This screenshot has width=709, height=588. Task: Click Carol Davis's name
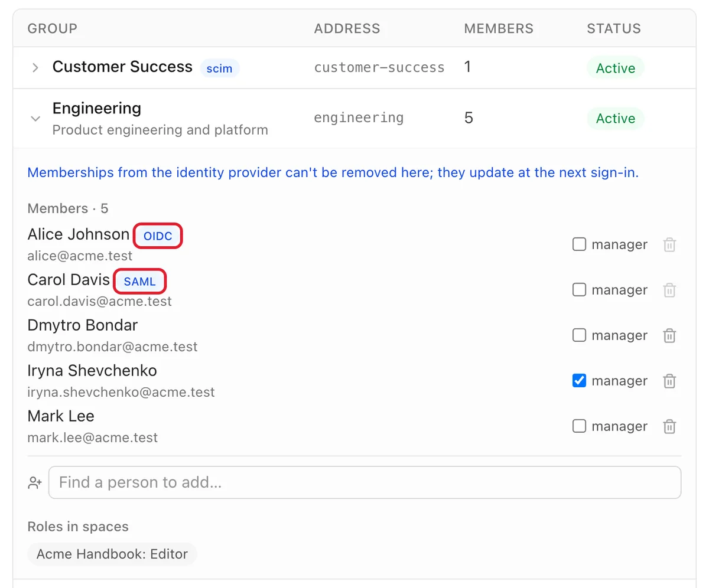click(x=69, y=280)
